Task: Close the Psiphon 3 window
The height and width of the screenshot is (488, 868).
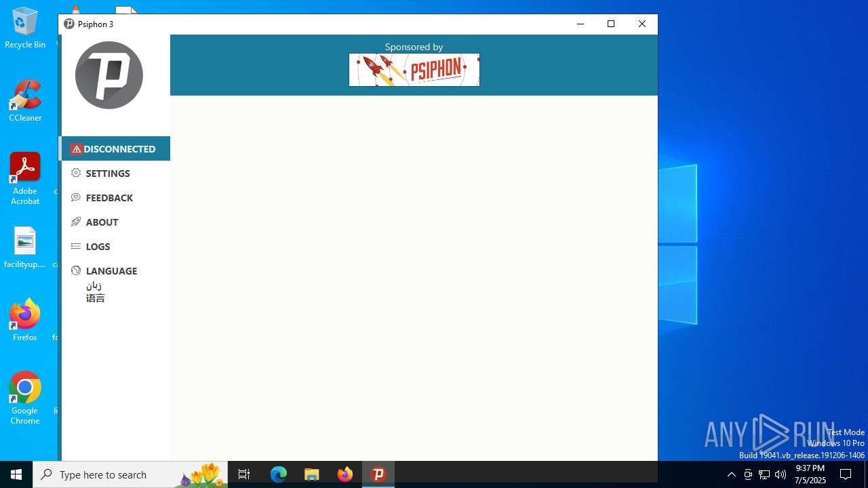Action: pyautogui.click(x=642, y=24)
